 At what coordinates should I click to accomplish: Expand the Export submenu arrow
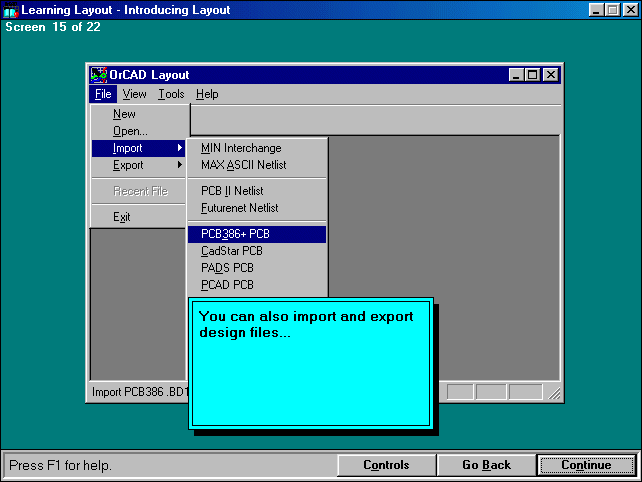[180, 165]
